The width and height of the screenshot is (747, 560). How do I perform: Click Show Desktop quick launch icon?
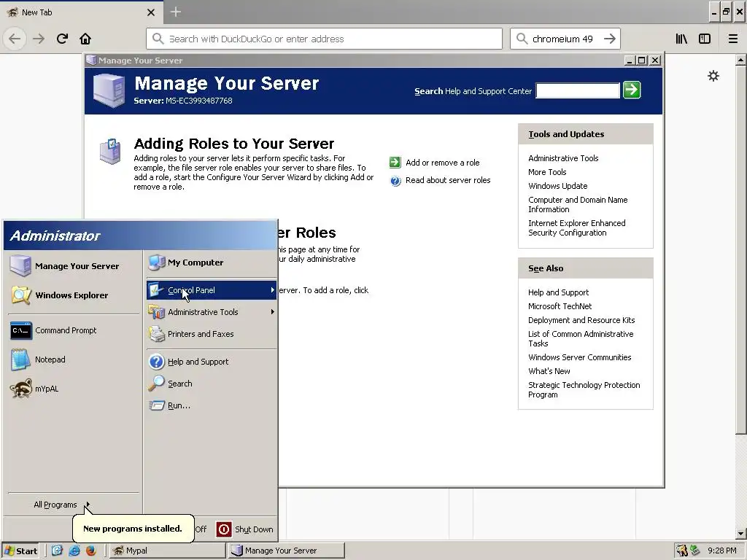pos(57,551)
